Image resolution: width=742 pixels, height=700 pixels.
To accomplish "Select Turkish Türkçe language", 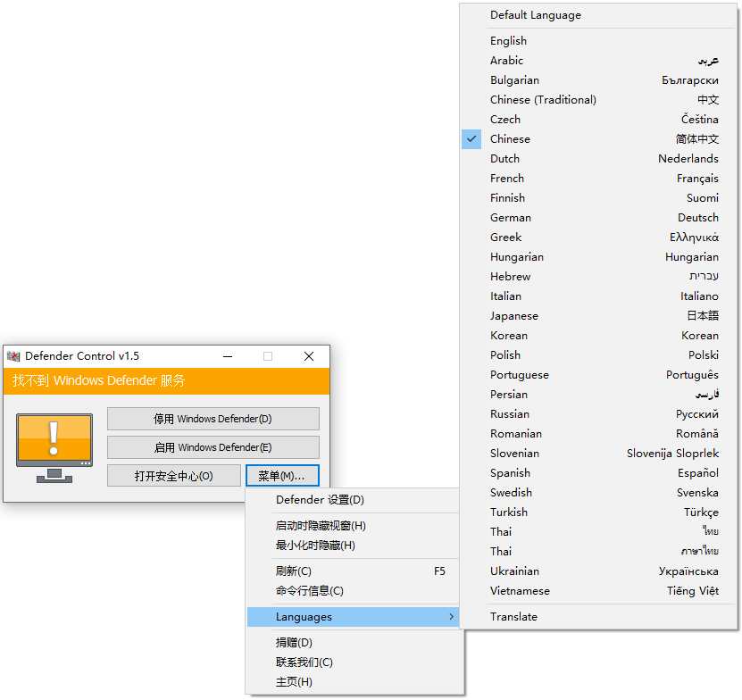I will point(598,512).
